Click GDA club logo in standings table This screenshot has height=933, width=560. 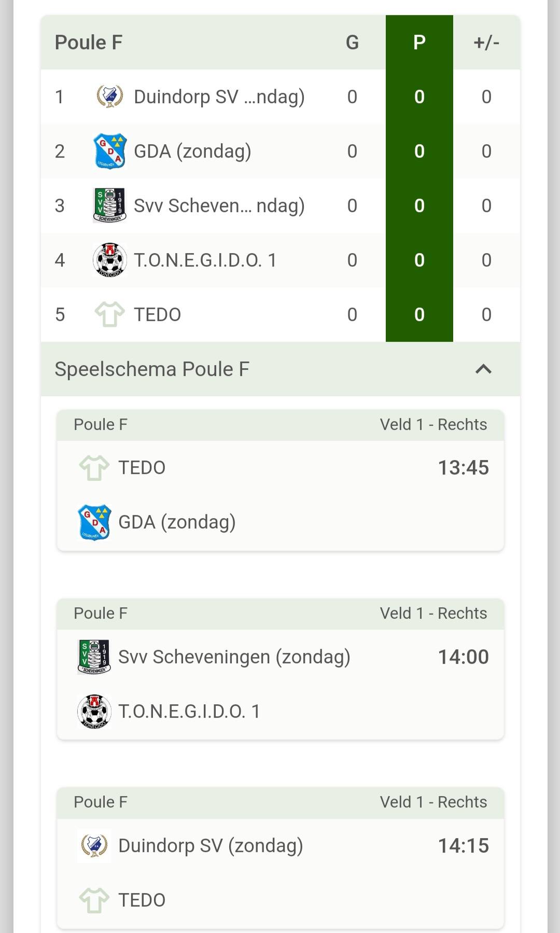click(x=109, y=151)
